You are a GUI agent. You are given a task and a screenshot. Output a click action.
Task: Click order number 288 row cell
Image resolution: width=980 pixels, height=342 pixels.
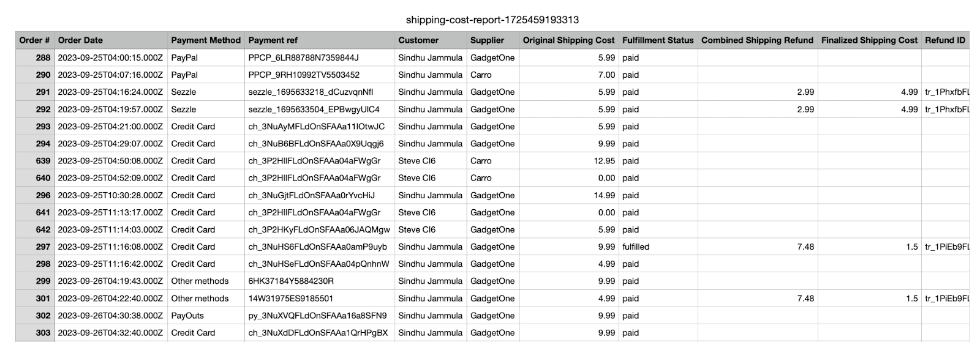(35, 58)
